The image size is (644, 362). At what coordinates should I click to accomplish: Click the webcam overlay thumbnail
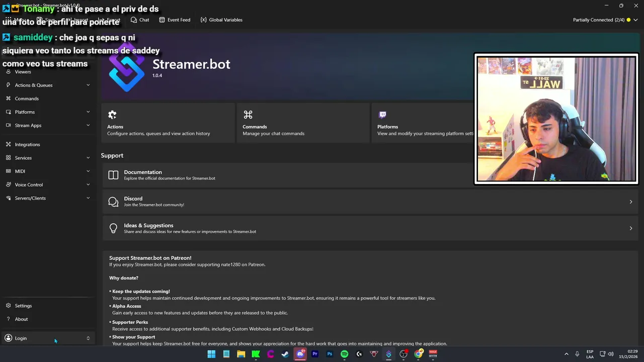pos(556,119)
